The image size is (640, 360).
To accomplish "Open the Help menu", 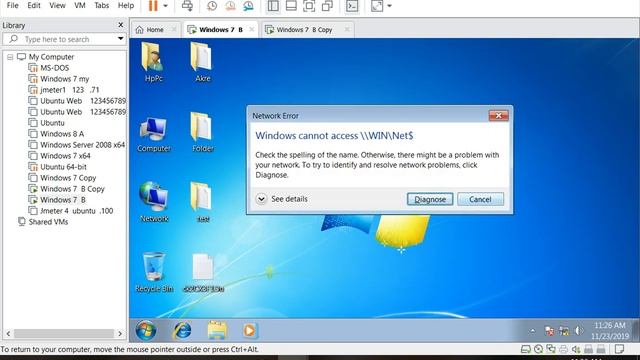I will [x=126, y=5].
